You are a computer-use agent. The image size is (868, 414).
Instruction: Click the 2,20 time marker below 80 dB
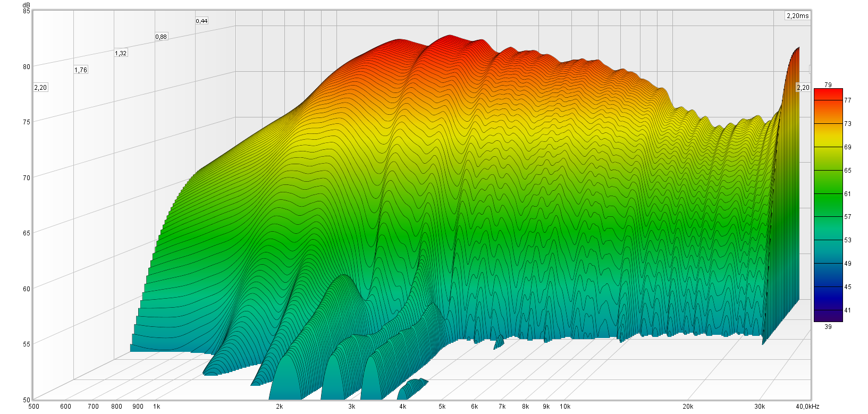[40, 88]
